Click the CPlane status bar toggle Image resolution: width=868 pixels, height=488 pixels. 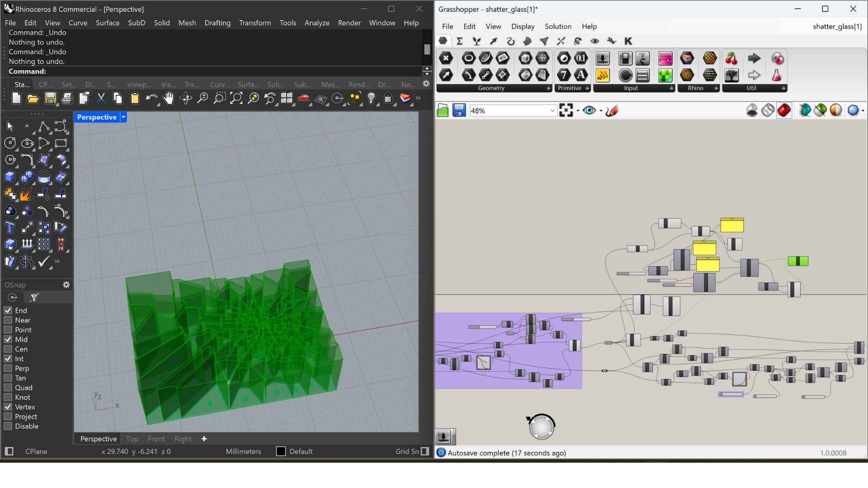click(x=36, y=451)
